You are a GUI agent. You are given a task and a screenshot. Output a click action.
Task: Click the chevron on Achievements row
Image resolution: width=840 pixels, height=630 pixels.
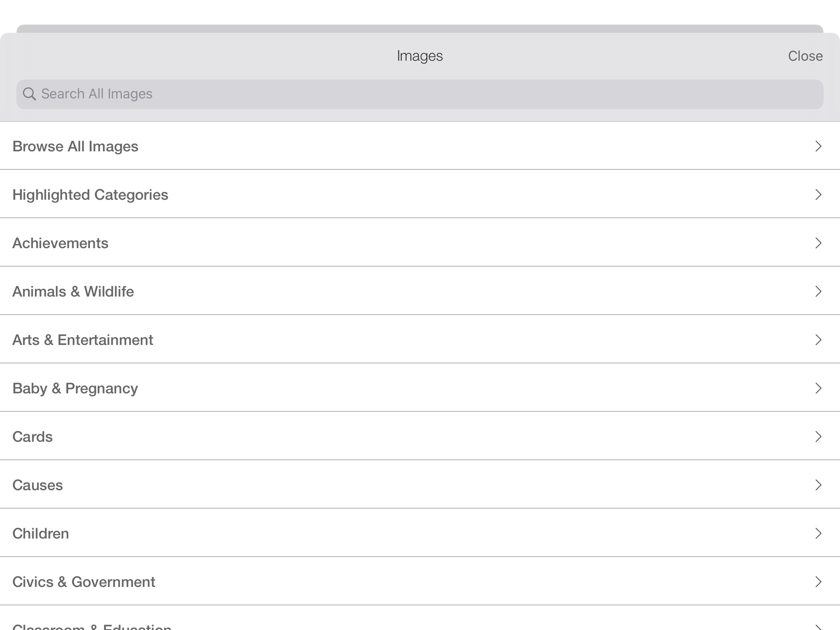(x=818, y=243)
